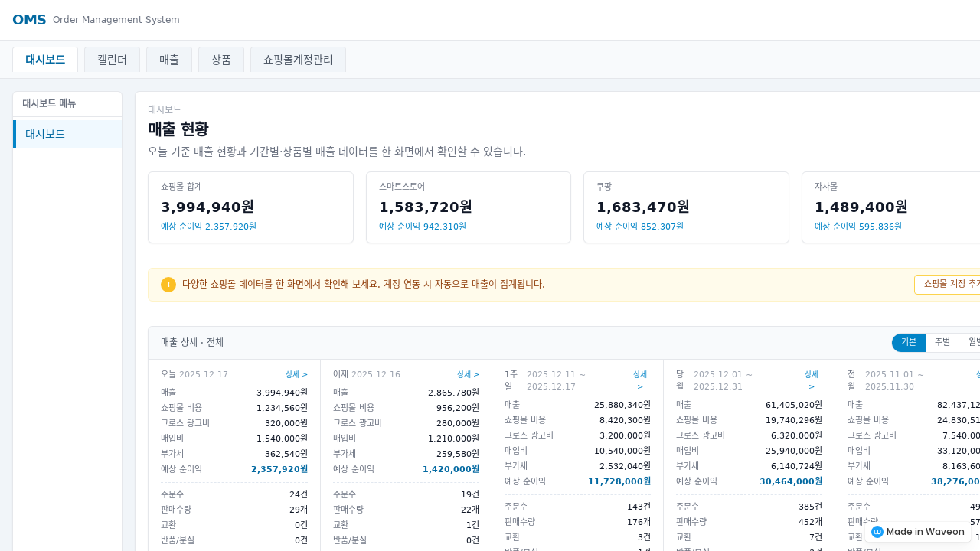Click the 스마트스토어 summary card

(x=468, y=207)
